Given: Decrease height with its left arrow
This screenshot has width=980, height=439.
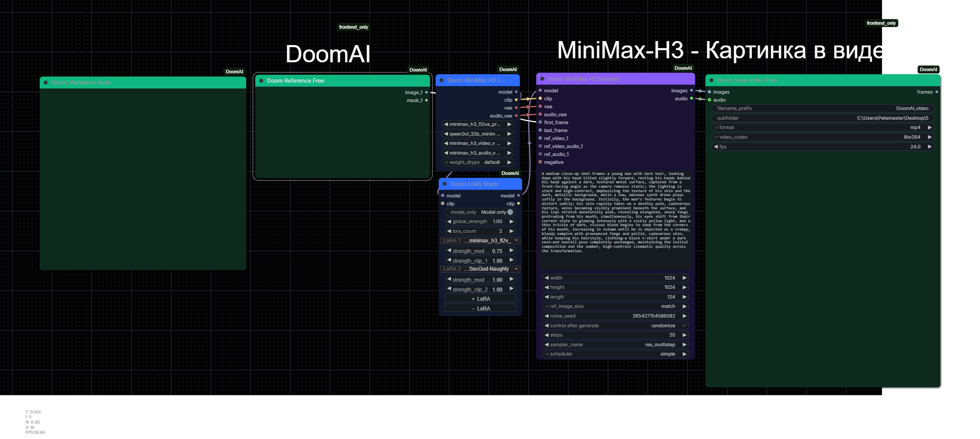Looking at the screenshot, I should pyautogui.click(x=547, y=287).
